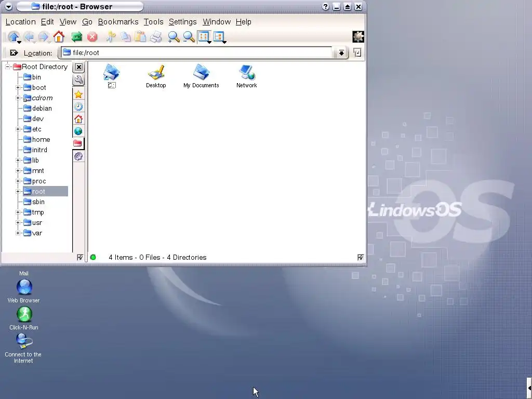
Task: Open the View menu
Action: coord(68,22)
